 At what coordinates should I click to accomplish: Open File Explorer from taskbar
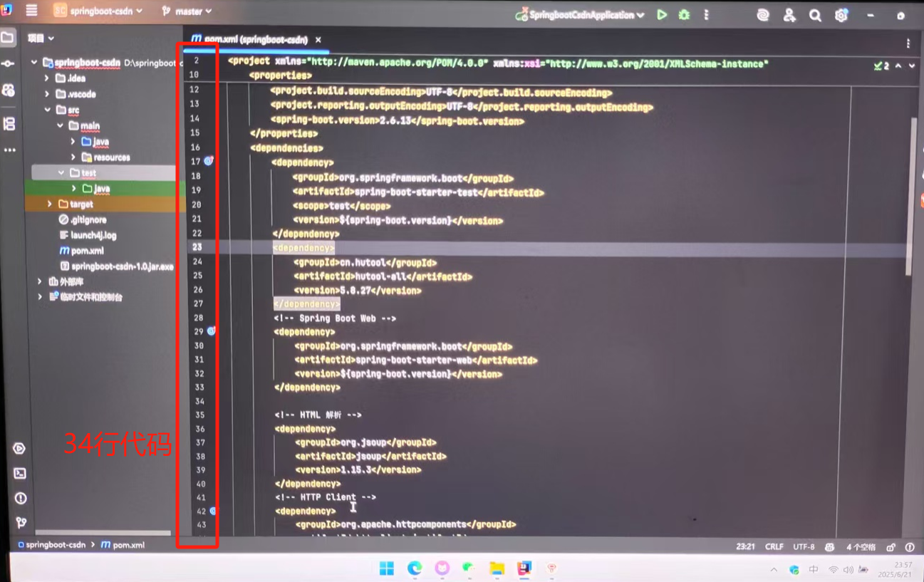pyautogui.click(x=497, y=568)
